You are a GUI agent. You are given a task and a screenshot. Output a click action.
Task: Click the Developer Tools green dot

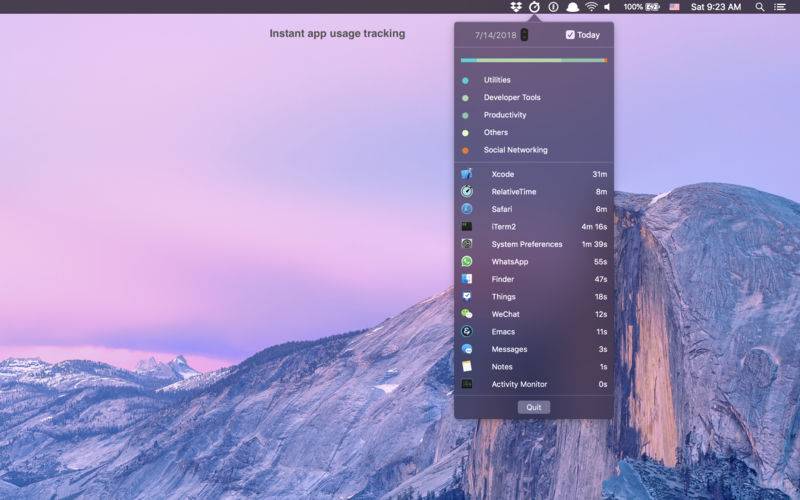coord(465,98)
